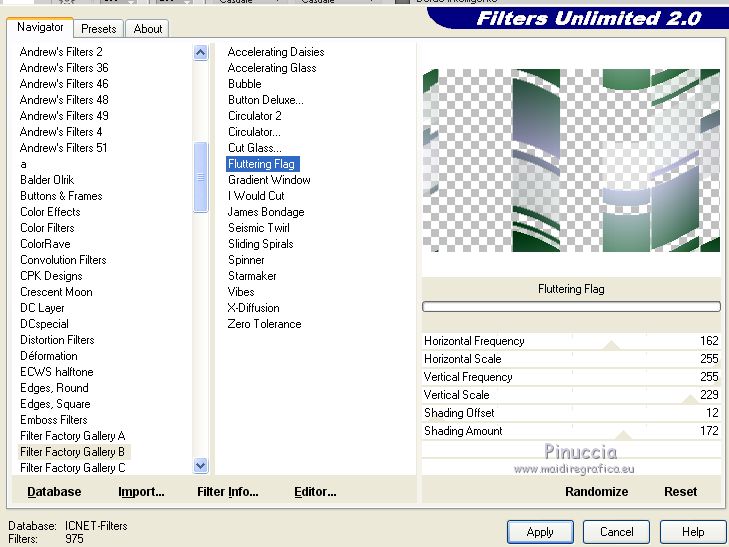This screenshot has height=547, width=729.
Task: Open the Editor... button
Action: (x=315, y=492)
